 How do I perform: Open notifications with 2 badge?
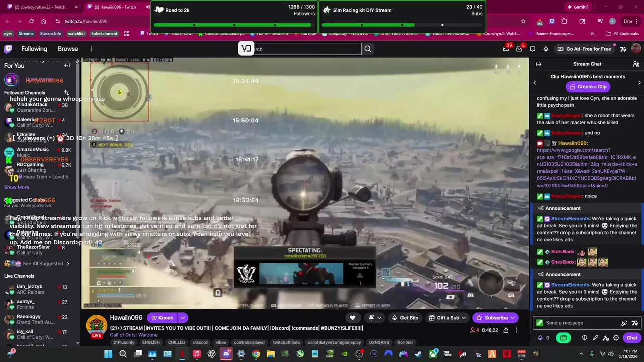(519, 49)
